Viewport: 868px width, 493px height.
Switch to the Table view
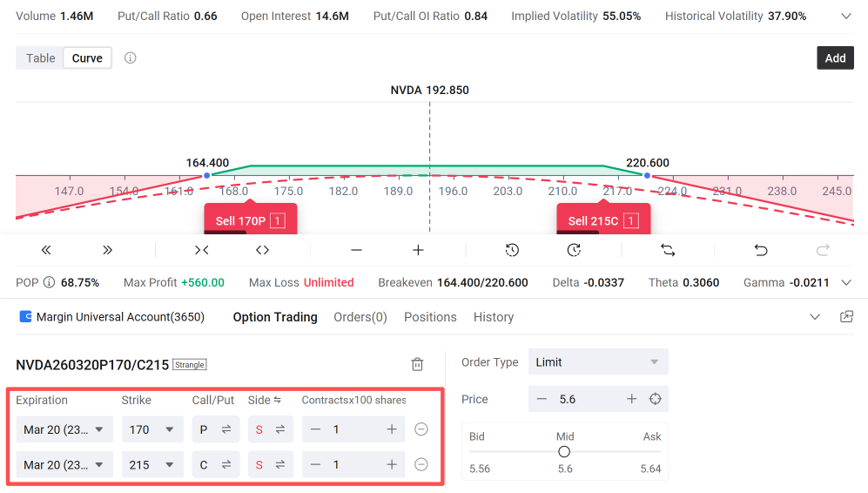(40, 58)
